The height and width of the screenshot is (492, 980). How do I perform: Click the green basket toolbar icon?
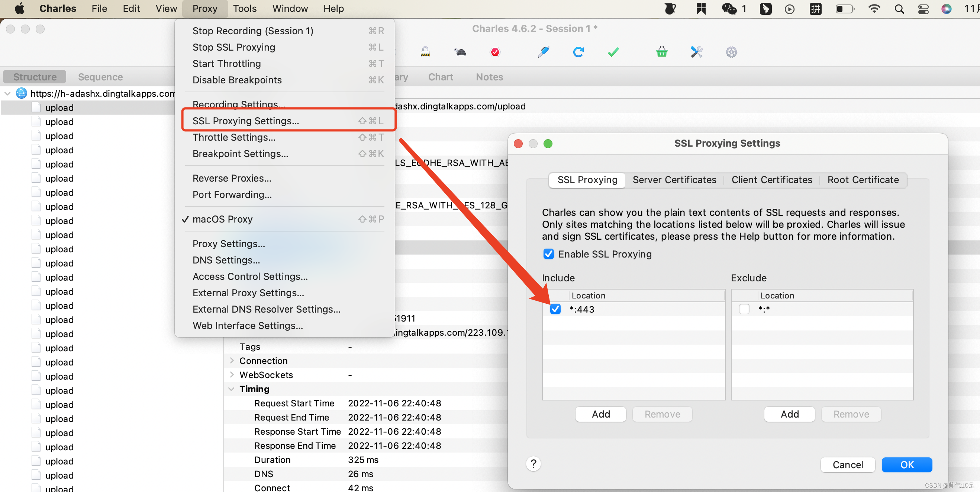tap(662, 52)
